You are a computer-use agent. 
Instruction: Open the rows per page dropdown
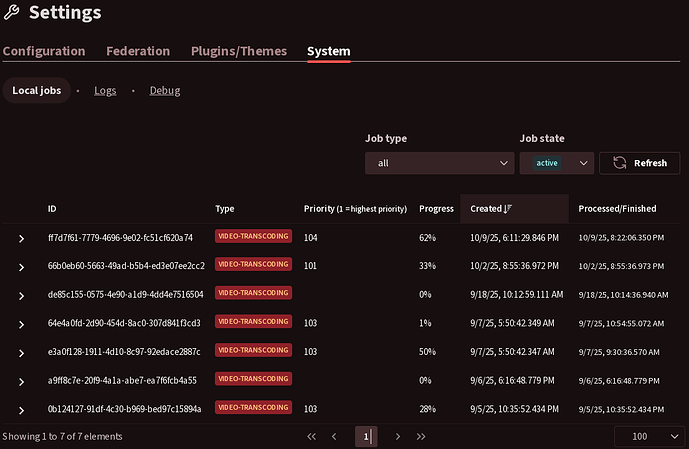point(647,437)
